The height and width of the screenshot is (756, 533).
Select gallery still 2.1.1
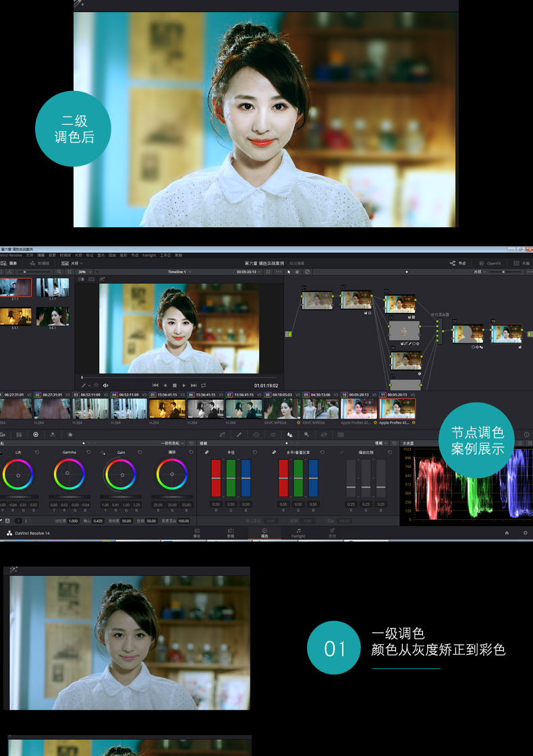pyautogui.click(x=16, y=287)
